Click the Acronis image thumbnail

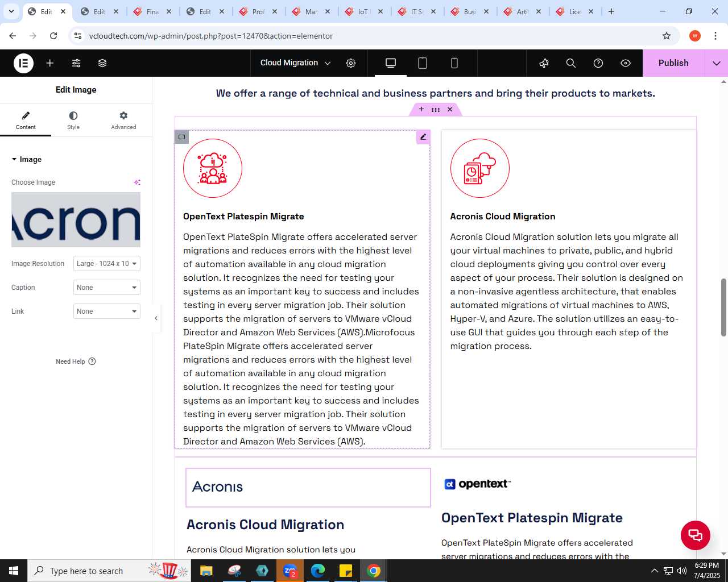[76, 219]
